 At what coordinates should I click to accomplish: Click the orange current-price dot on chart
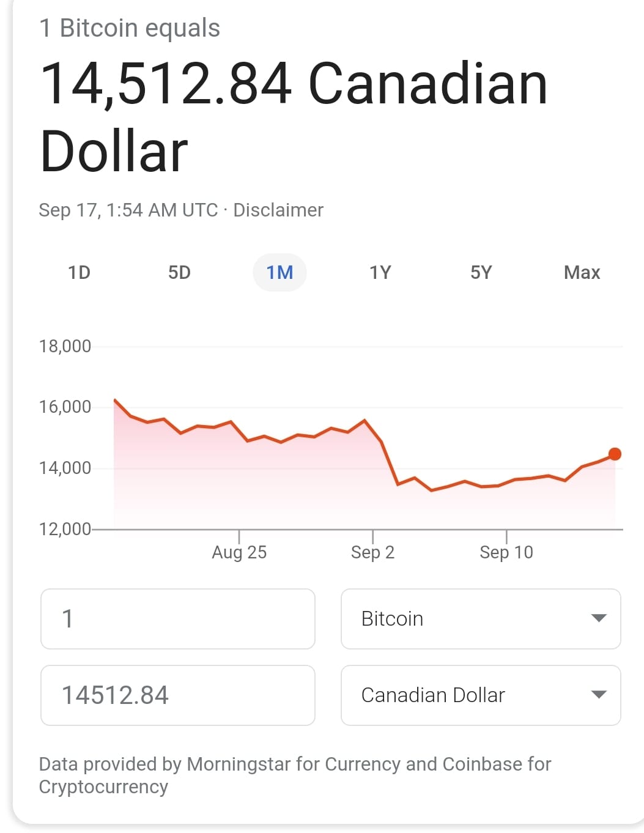(615, 454)
